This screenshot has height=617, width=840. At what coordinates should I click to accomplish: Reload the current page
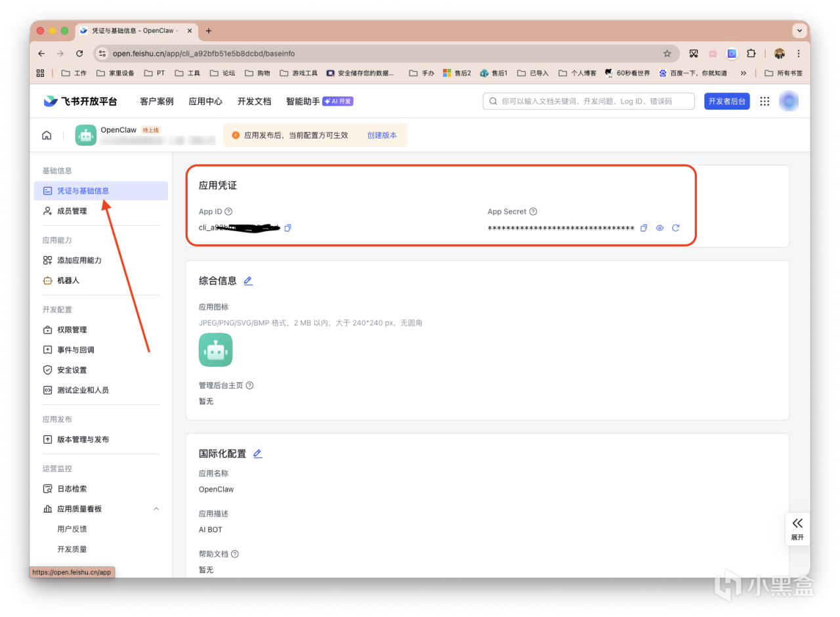coord(79,53)
